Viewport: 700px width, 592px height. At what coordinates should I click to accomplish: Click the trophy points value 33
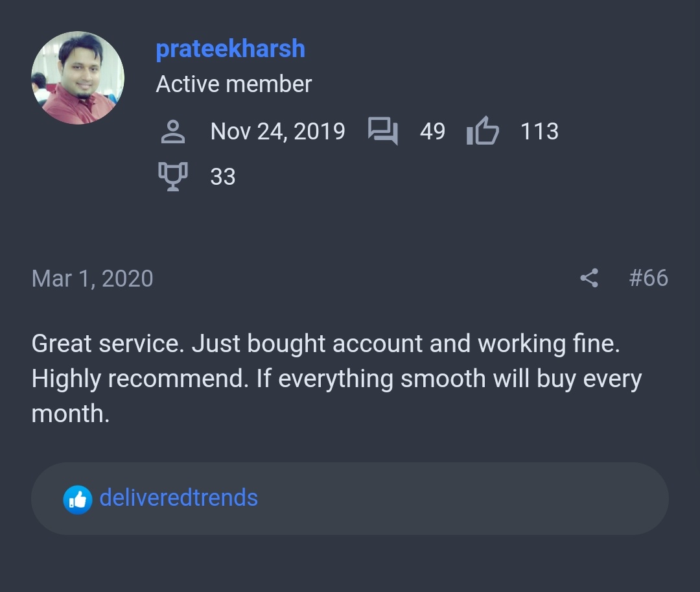(x=223, y=177)
